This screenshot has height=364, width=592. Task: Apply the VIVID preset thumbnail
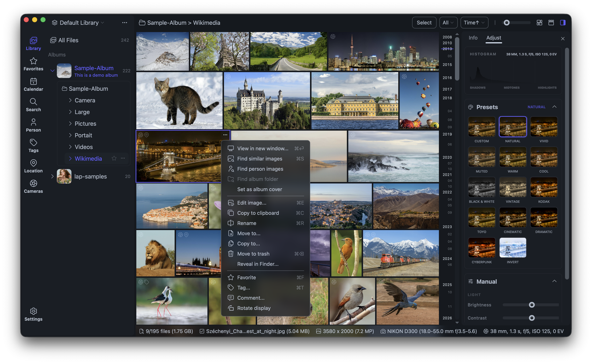click(x=544, y=127)
